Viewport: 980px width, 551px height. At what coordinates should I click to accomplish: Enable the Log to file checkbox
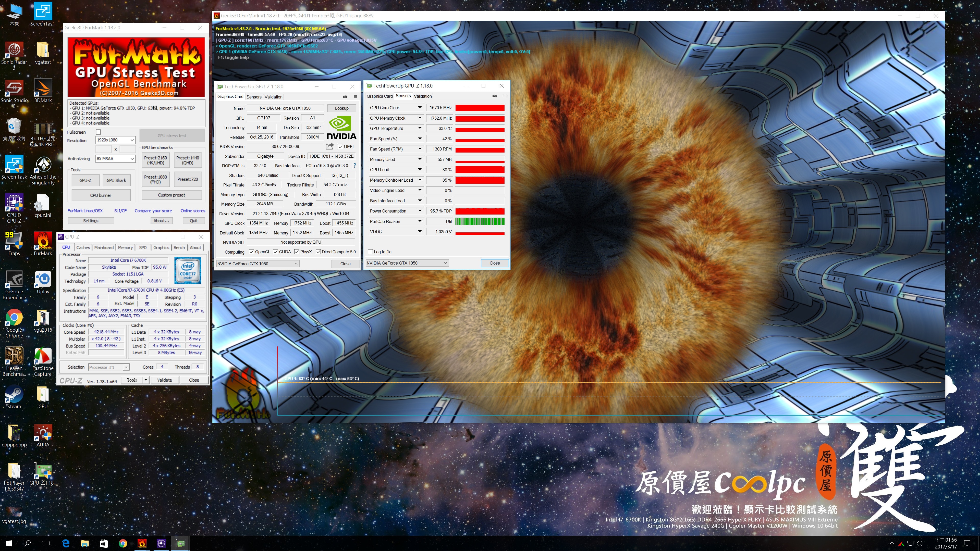(x=370, y=252)
